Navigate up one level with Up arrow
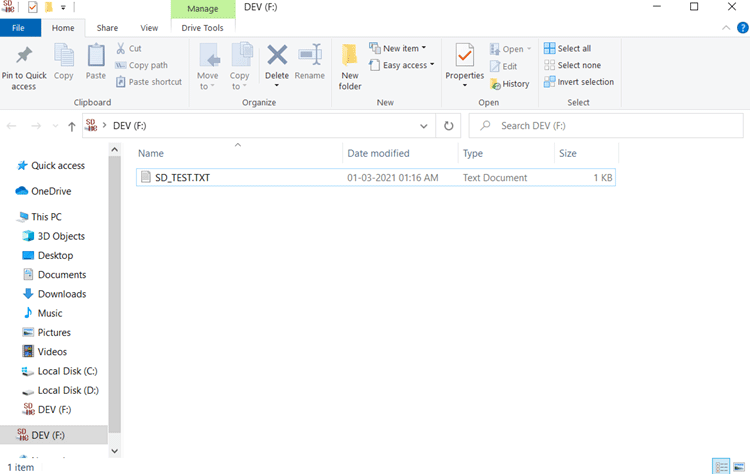 71,126
